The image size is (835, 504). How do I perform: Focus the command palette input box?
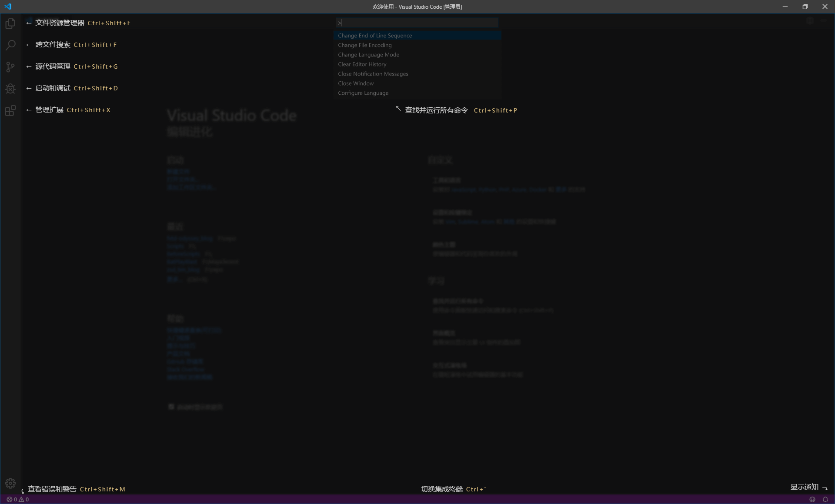click(x=417, y=23)
